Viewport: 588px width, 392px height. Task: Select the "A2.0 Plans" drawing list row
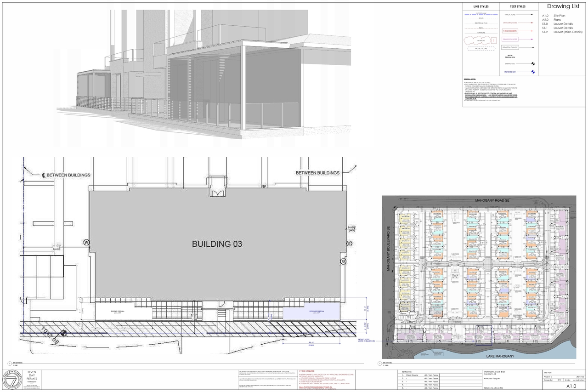pyautogui.click(x=552, y=20)
